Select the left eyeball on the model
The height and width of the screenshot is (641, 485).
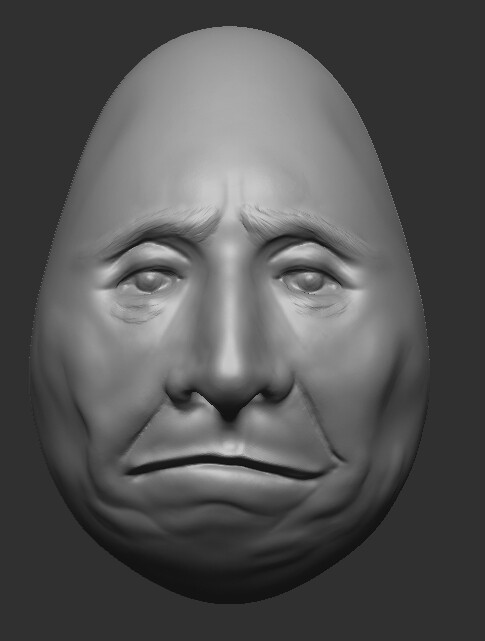pyautogui.click(x=147, y=281)
